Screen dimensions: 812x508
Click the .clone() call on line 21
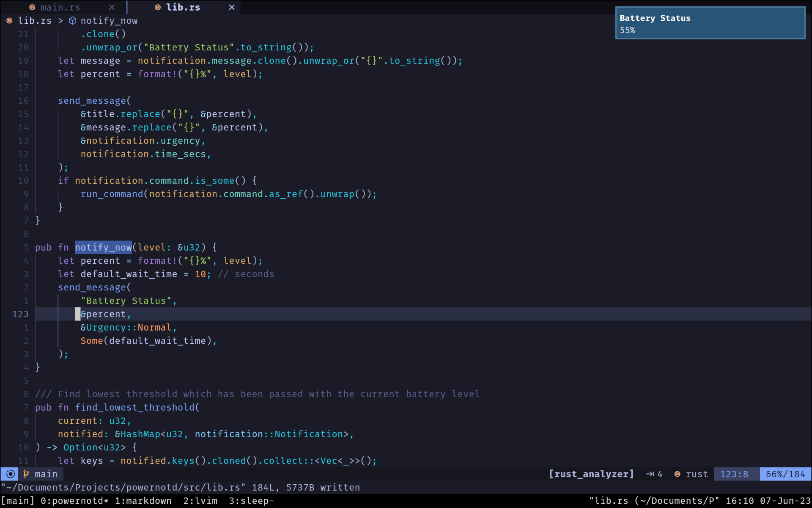point(103,34)
